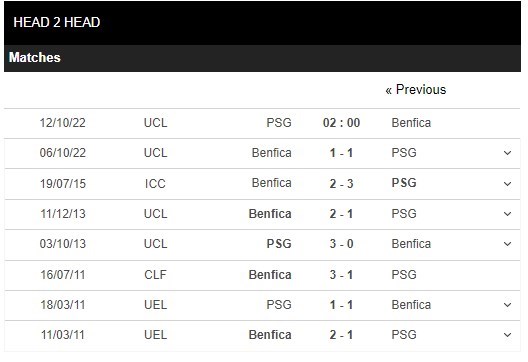This screenshot has height=362, width=528.
Task: Click the HEAD 2 HEAD title bar
Action: pos(262,23)
